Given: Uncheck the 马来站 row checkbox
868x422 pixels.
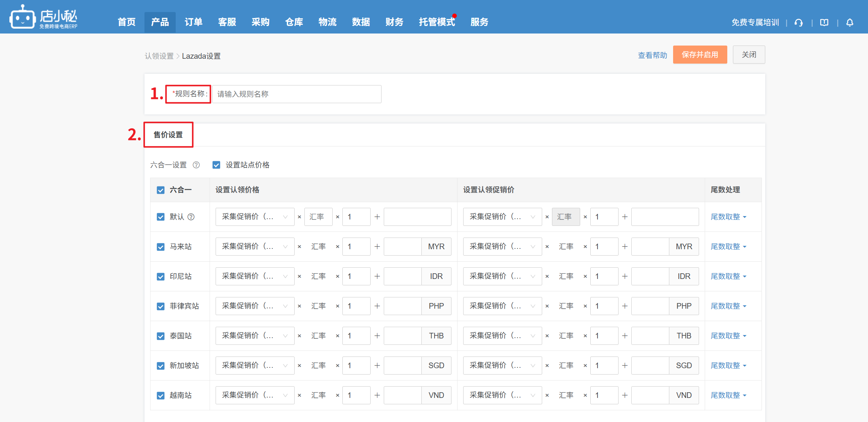Looking at the screenshot, I should coord(161,247).
